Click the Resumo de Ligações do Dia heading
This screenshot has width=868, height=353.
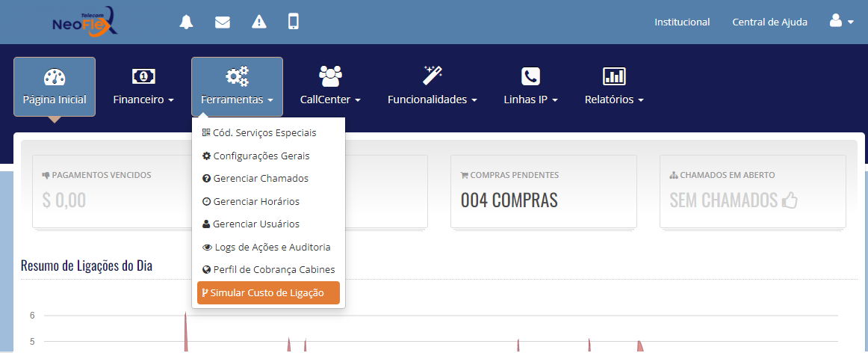click(87, 266)
